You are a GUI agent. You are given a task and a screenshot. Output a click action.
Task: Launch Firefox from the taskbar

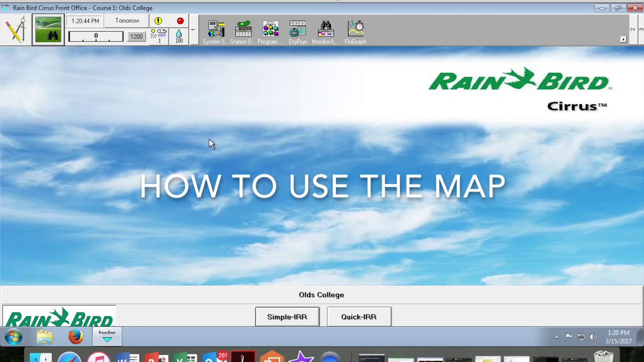[x=76, y=337]
